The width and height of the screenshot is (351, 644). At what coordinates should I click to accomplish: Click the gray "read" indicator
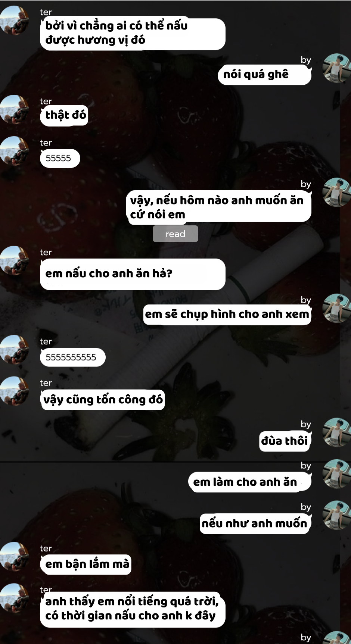pyautogui.click(x=175, y=234)
